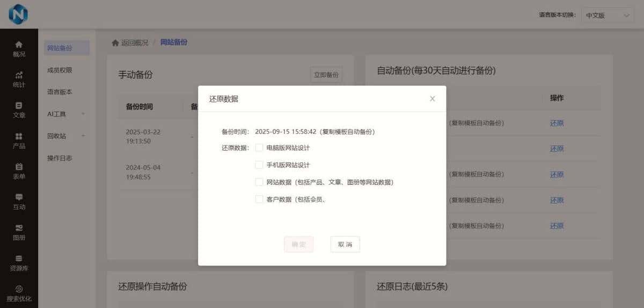Click the last 还原 link in auto backup
Image resolution: width=644 pixels, height=308 pixels.
coord(557,226)
